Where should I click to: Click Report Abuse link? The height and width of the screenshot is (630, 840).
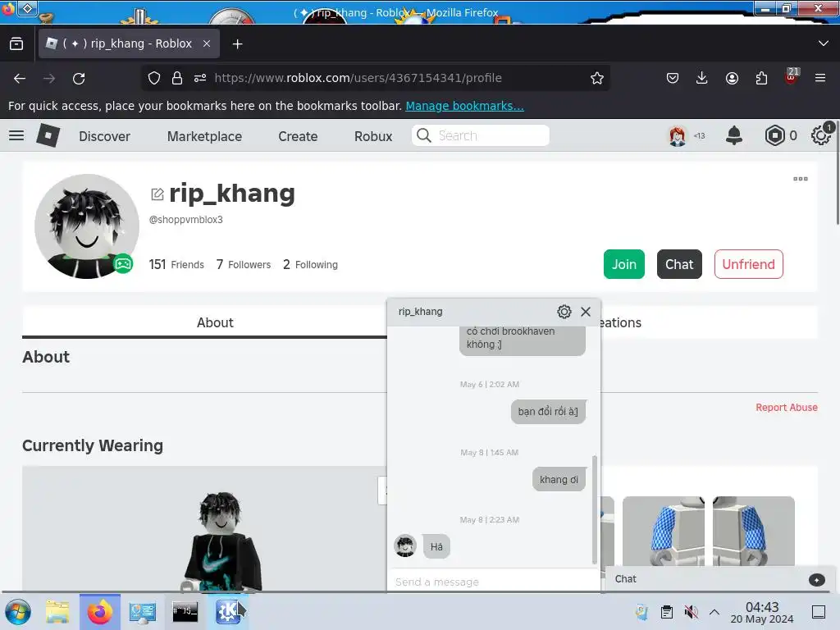click(787, 408)
